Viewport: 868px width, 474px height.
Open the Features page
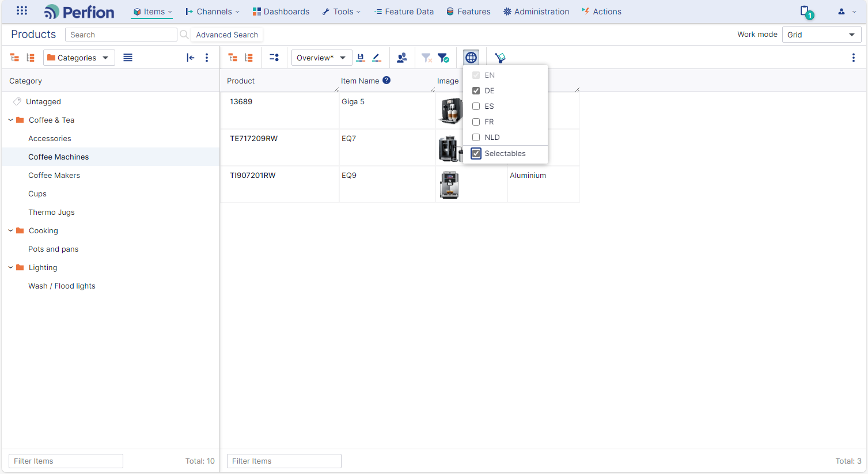click(x=468, y=12)
